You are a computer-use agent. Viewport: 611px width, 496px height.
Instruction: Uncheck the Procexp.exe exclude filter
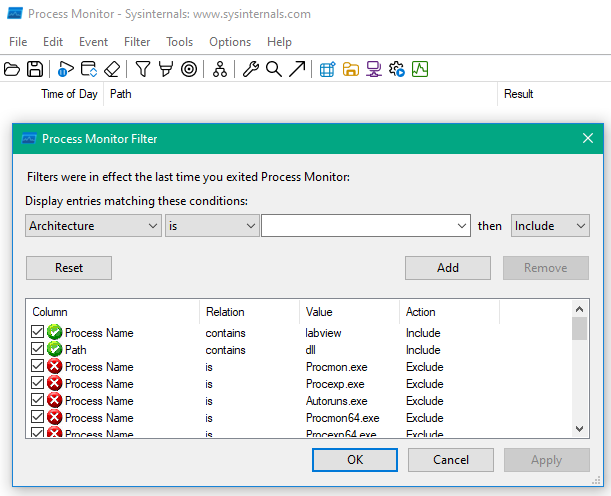(37, 383)
